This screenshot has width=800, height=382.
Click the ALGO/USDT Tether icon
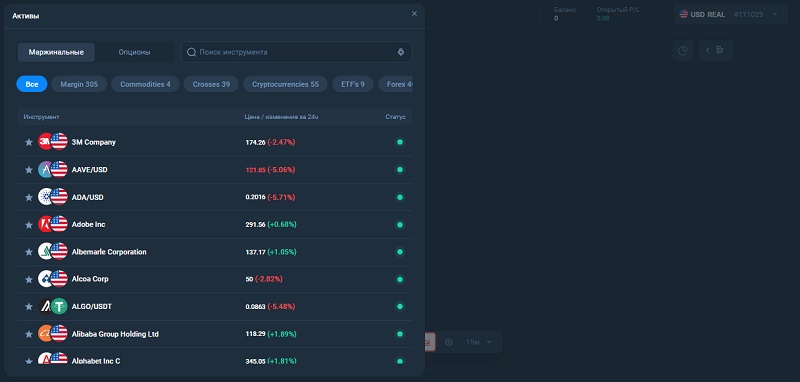click(x=59, y=306)
